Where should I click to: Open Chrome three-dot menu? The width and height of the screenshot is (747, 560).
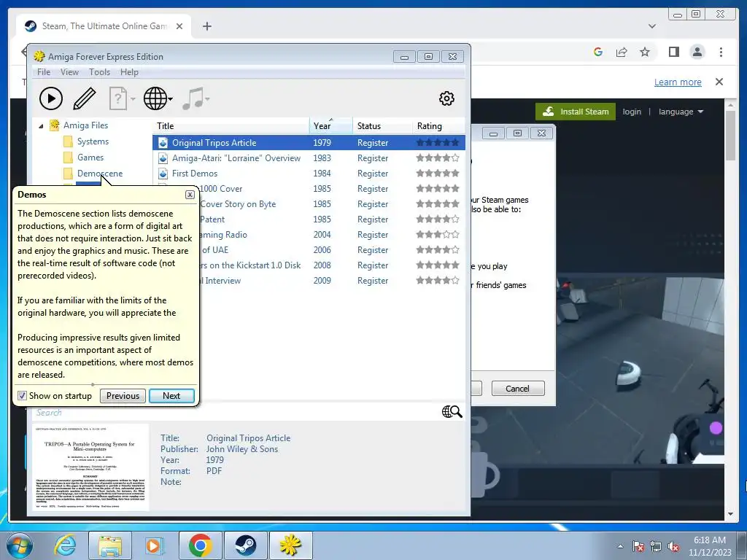721,52
